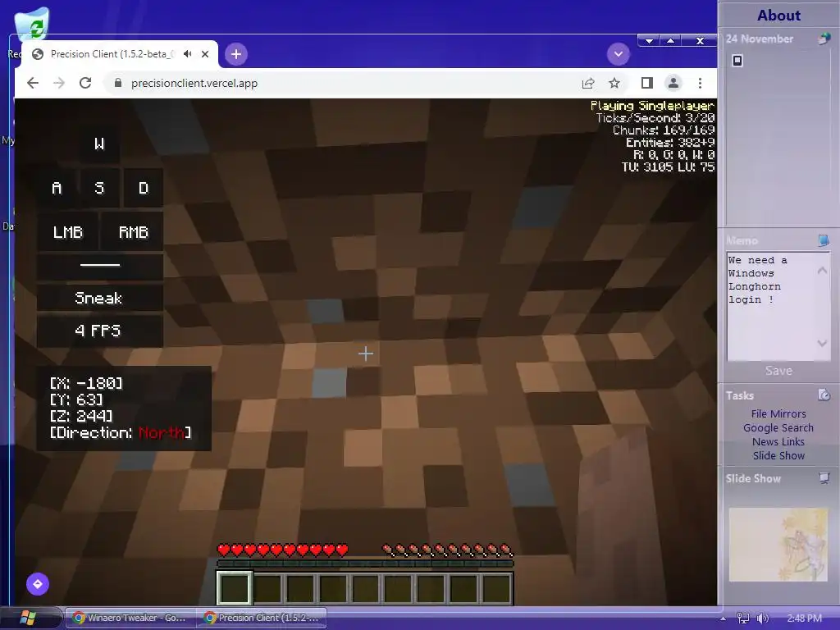Click the spacebar overlay bar
The height and width of the screenshot is (630, 840).
(x=99, y=266)
